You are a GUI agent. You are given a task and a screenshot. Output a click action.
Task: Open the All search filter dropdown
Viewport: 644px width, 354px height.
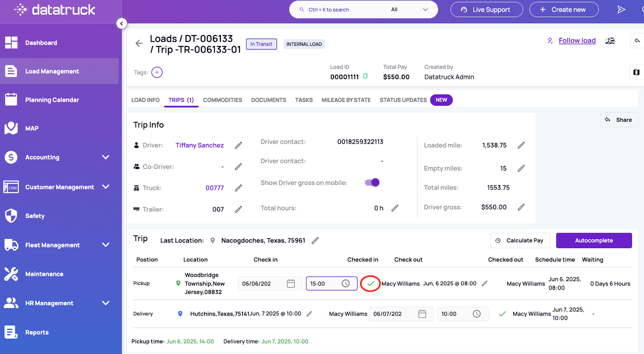pos(410,10)
